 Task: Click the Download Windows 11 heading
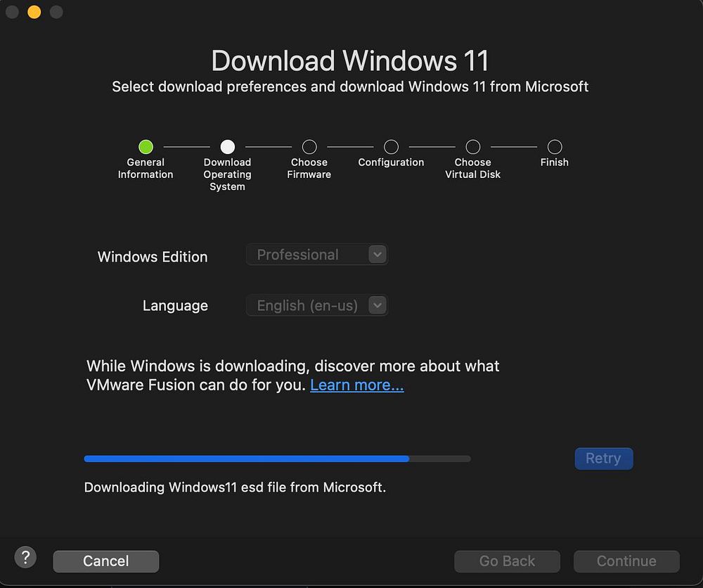350,60
